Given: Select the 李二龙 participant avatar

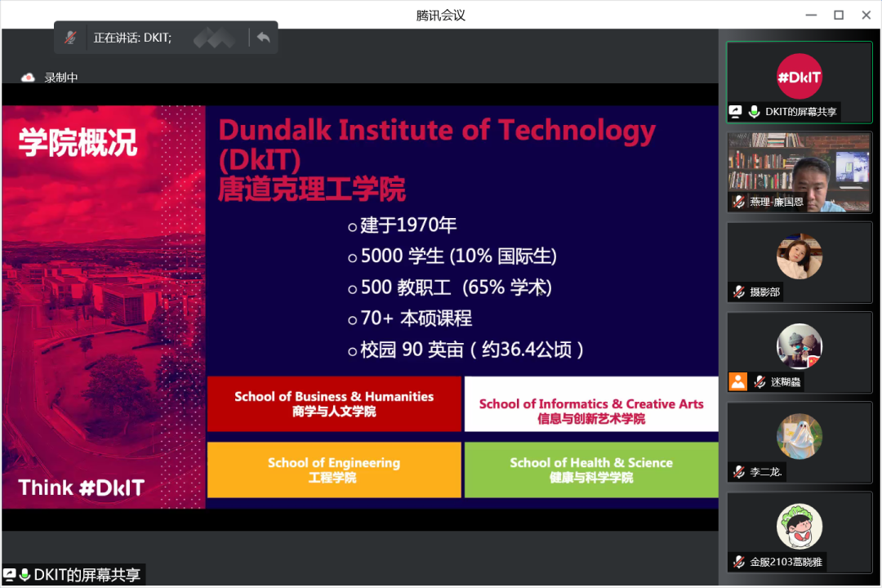Looking at the screenshot, I should (799, 436).
